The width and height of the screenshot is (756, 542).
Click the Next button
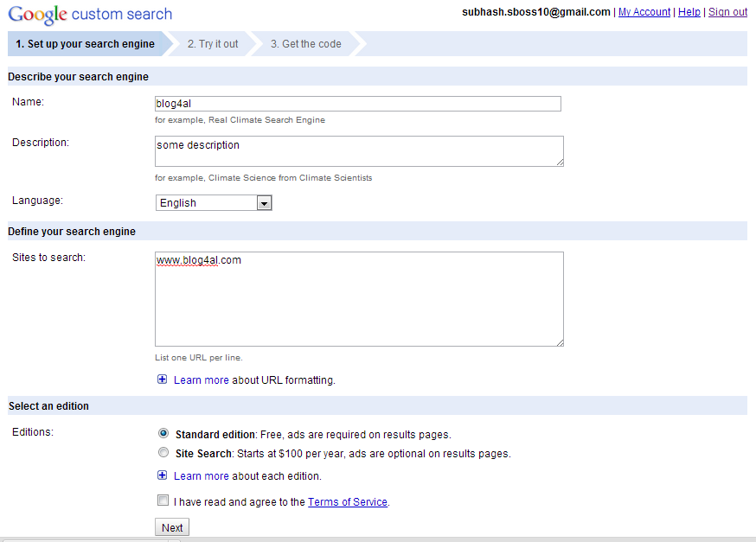point(172,527)
